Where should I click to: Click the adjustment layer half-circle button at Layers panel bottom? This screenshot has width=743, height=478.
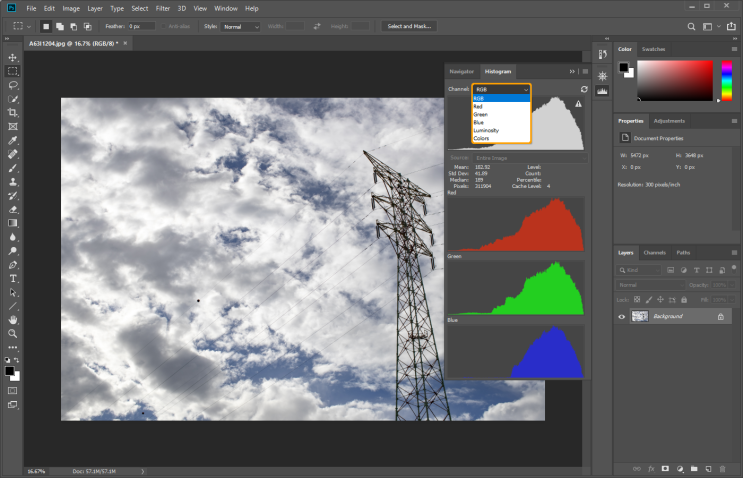pyautogui.click(x=680, y=469)
